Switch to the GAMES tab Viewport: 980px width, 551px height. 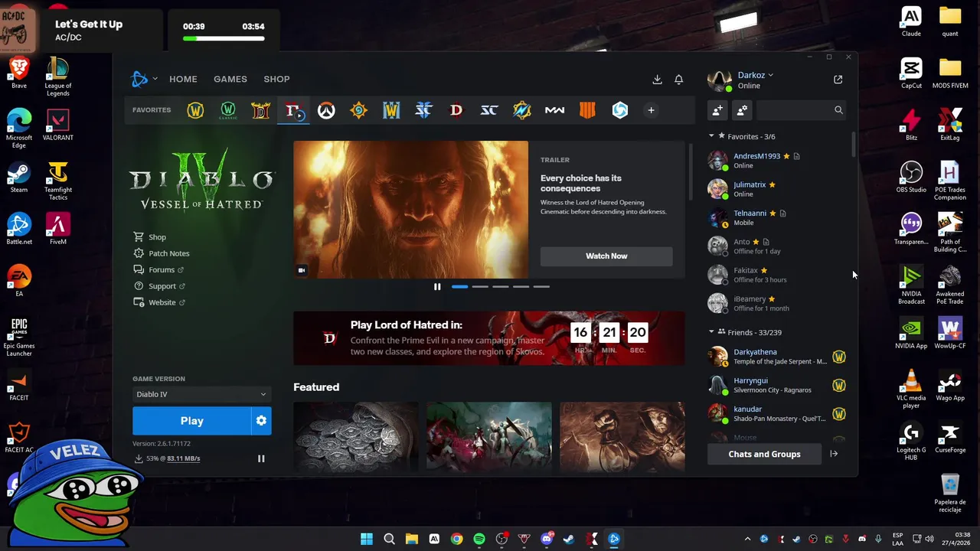coord(230,79)
